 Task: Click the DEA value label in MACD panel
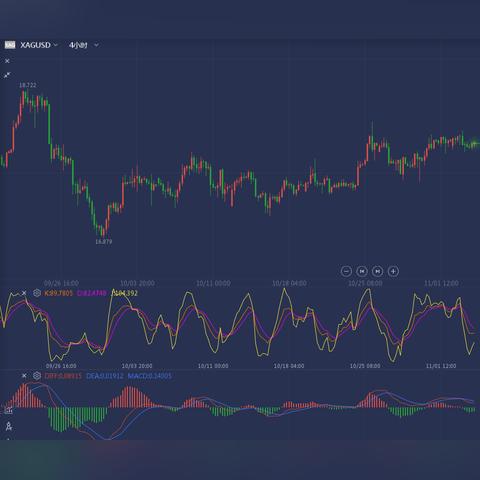point(105,376)
